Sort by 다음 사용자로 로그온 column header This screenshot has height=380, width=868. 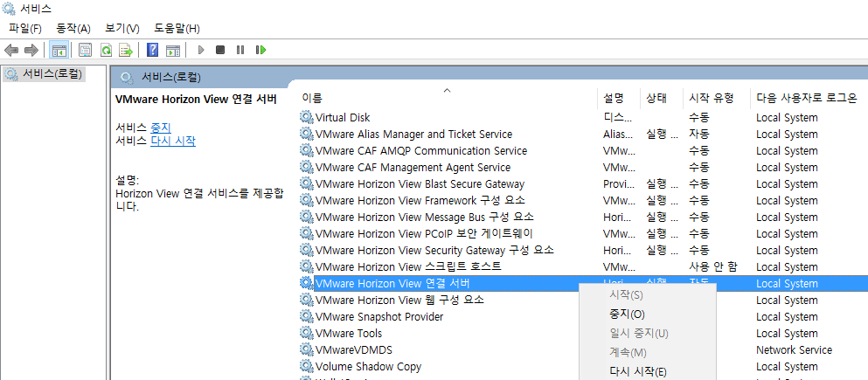coord(809,99)
